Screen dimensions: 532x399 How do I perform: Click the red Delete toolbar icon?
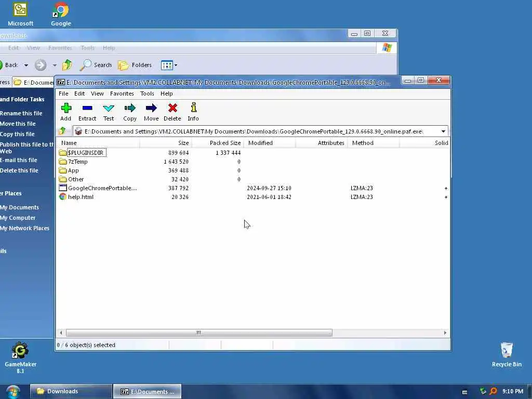172,112
